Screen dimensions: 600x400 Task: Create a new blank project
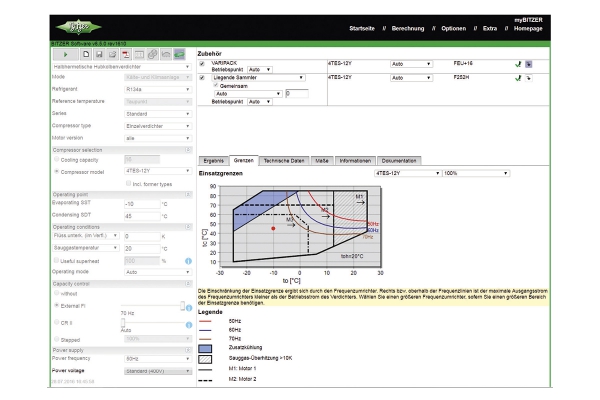86,54
